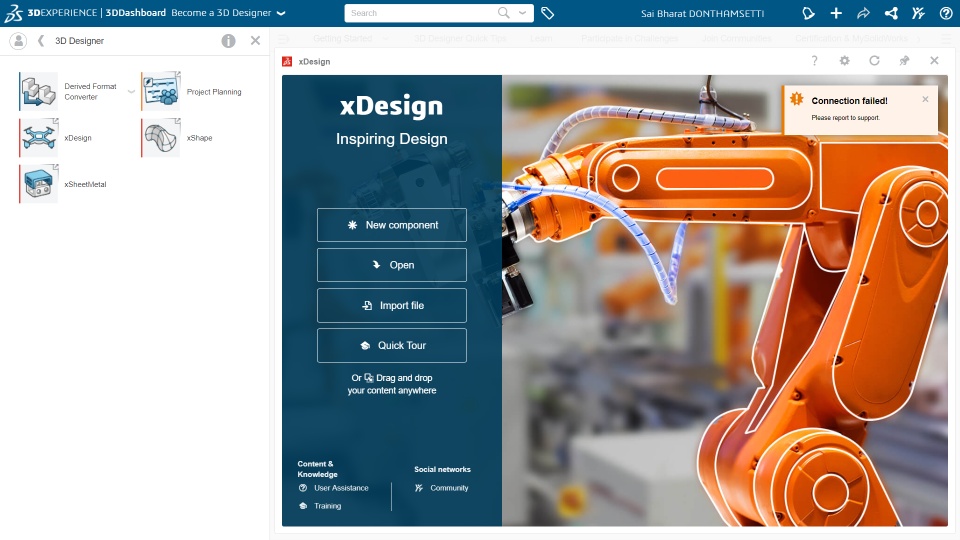Open xDesign widget settings gear
Screen dimensions: 960x540
coord(844,61)
